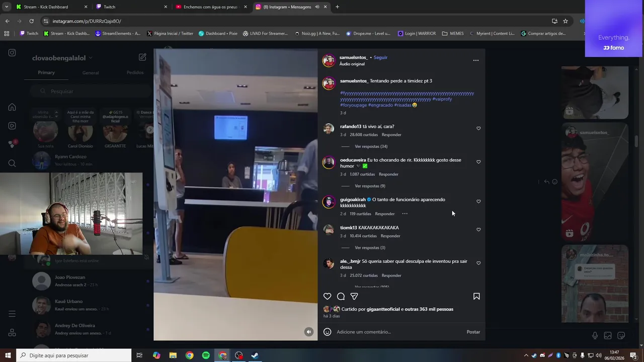Show hidden system tray icons chevron

coord(526,355)
